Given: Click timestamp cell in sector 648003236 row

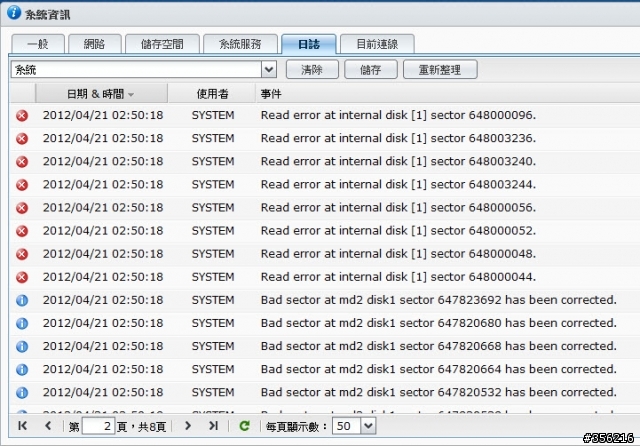Looking at the screenshot, I should tap(103, 139).
